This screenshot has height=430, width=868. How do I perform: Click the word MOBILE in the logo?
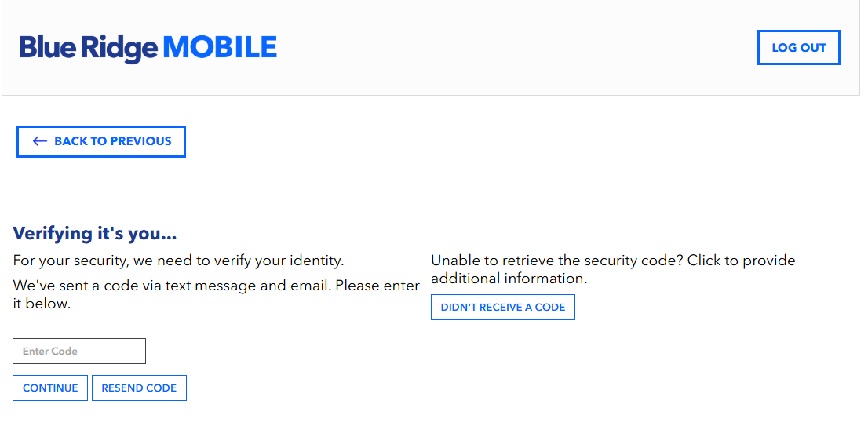click(220, 47)
